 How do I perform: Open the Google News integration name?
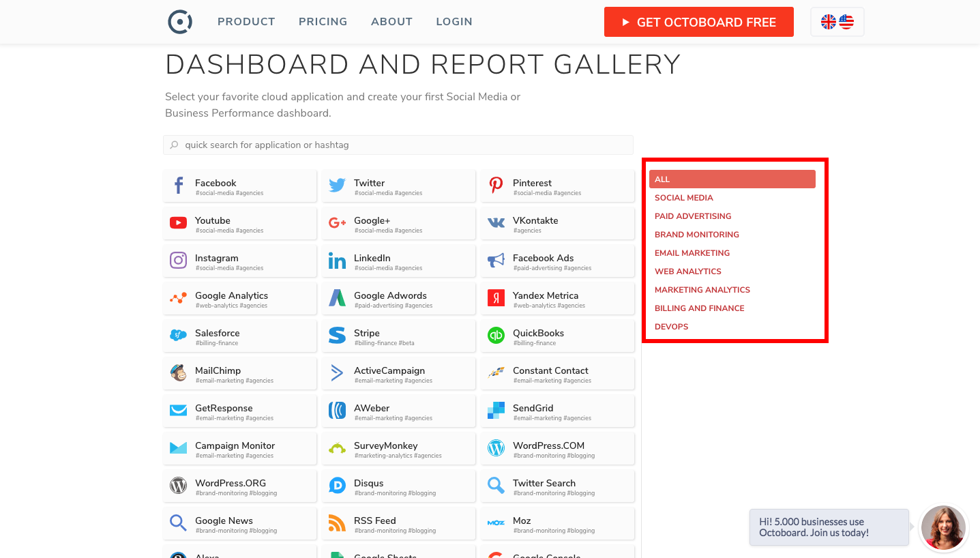coord(224,520)
